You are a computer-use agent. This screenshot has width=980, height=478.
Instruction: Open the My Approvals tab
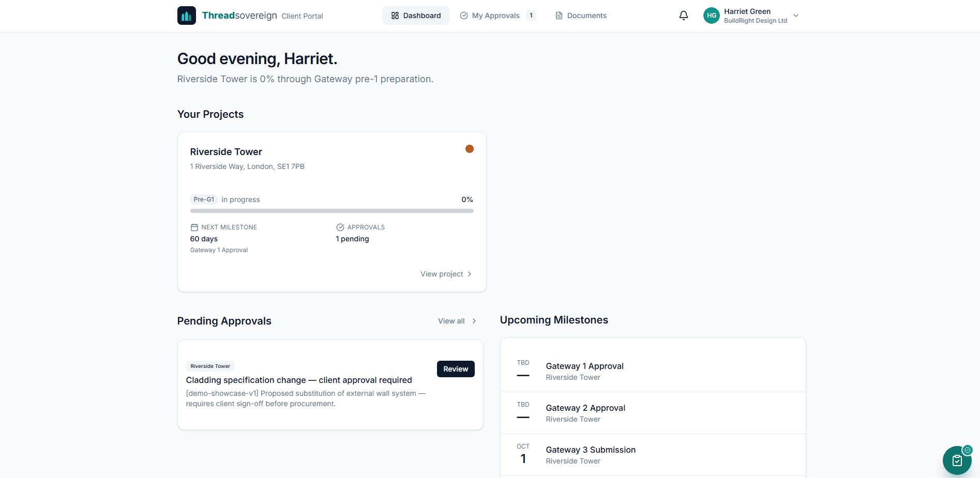(497, 16)
